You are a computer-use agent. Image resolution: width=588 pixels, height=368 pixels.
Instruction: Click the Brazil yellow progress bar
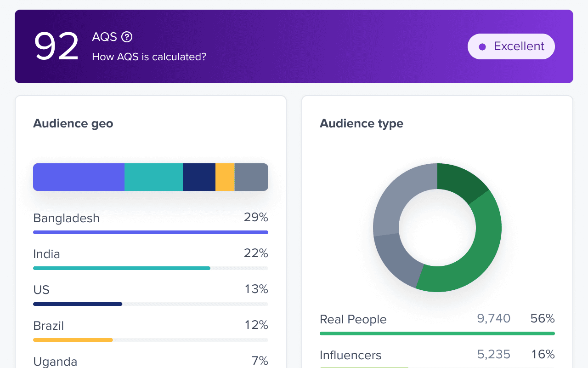pyautogui.click(x=73, y=340)
